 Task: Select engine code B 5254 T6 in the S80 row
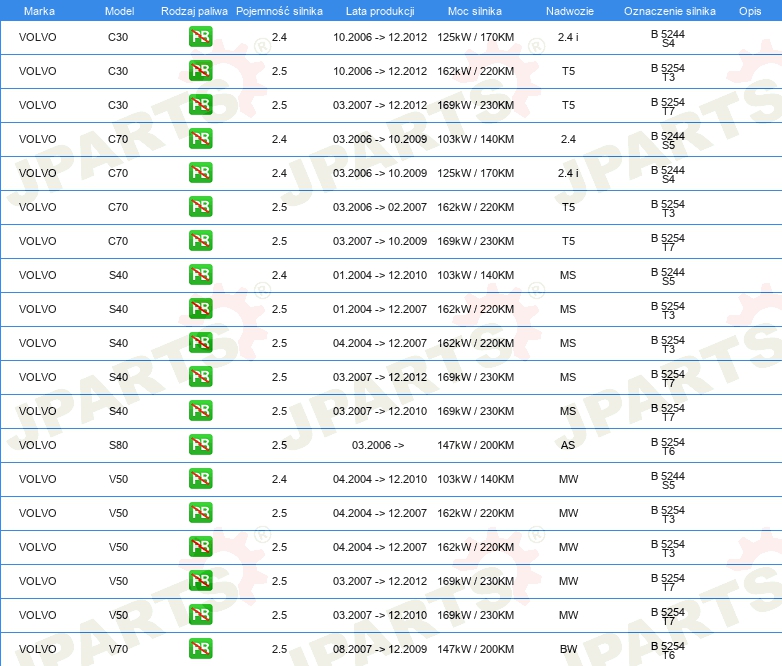[x=668, y=446]
